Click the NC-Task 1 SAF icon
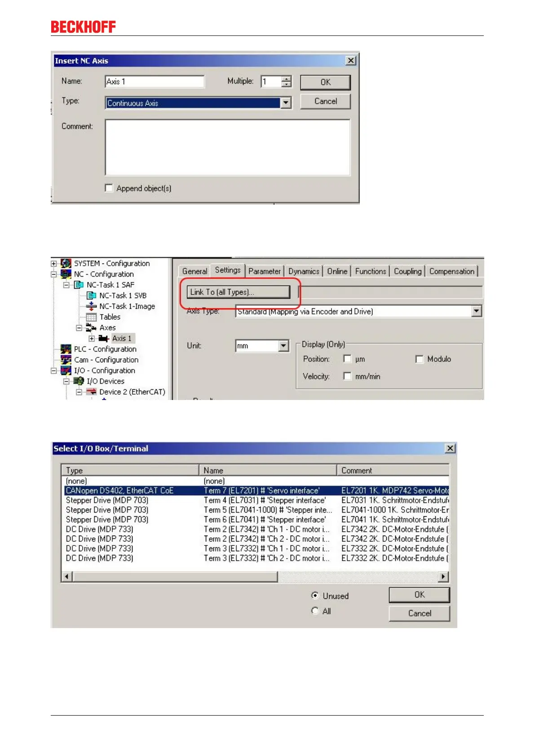Image resolution: width=535 pixels, height=756 pixels. click(79, 285)
